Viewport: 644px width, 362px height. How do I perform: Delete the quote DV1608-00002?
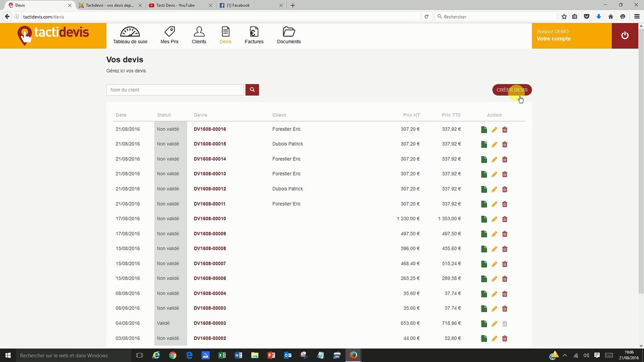(505, 338)
